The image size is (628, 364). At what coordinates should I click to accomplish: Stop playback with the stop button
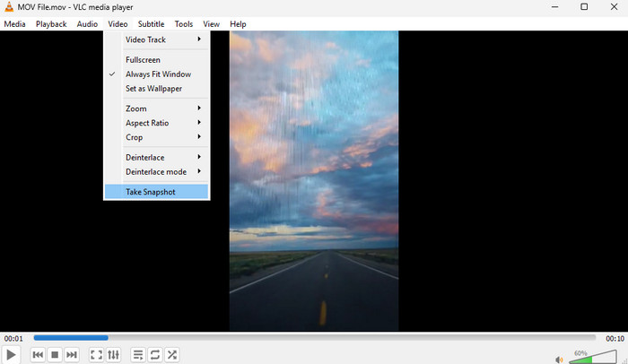click(x=55, y=355)
